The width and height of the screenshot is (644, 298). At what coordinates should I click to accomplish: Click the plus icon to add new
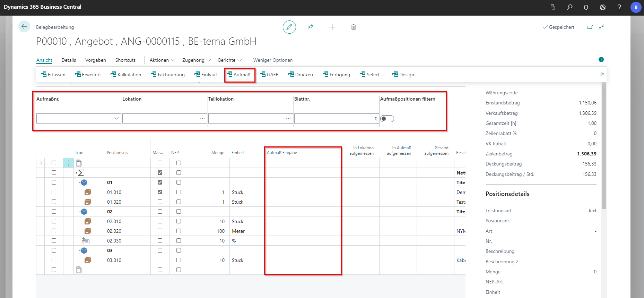point(332,27)
